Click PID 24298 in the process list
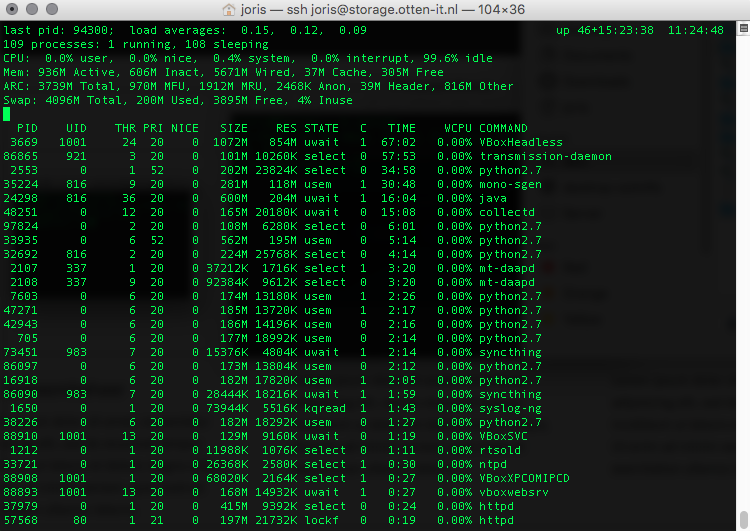Viewport: 750px width, 531px height. point(21,198)
